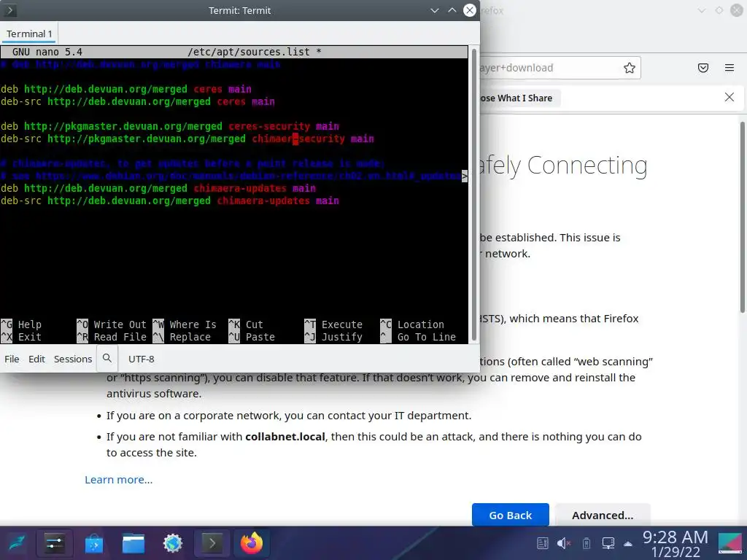The image size is (747, 560).
Task: Open Termit File menu
Action: 12,359
